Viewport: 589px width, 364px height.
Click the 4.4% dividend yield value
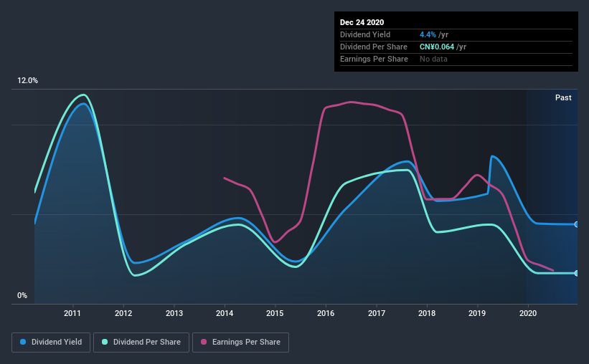tap(428, 34)
